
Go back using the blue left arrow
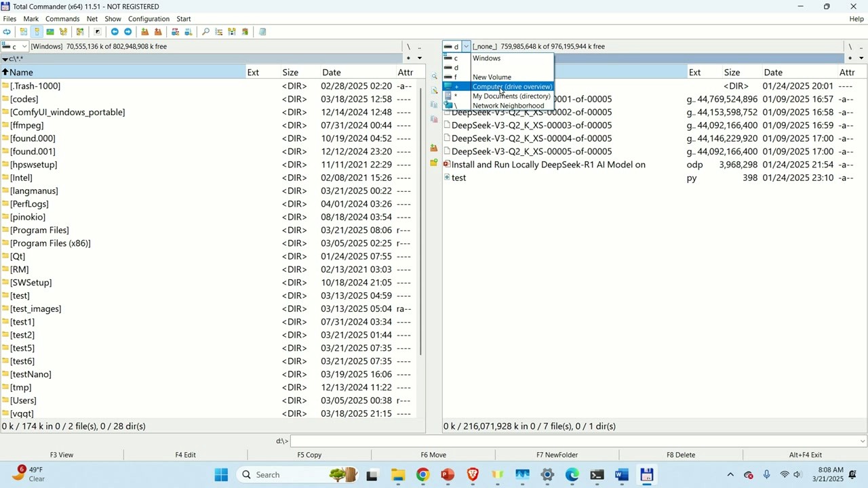115,32
